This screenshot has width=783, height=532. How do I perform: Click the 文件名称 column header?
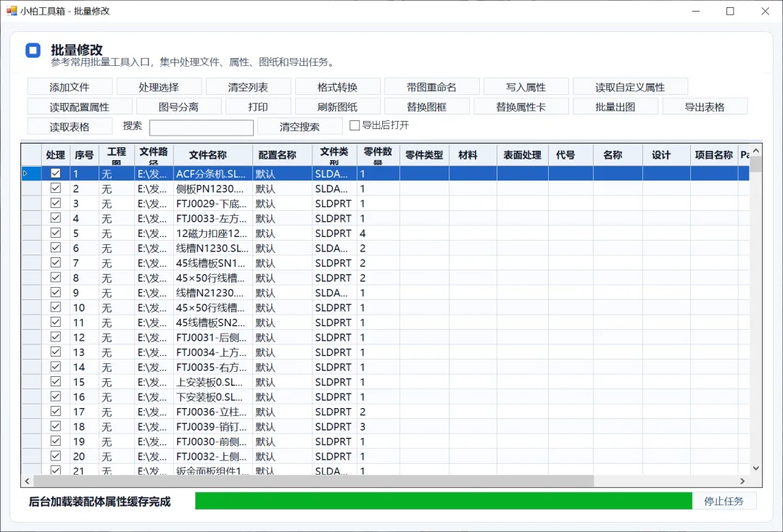pos(213,154)
